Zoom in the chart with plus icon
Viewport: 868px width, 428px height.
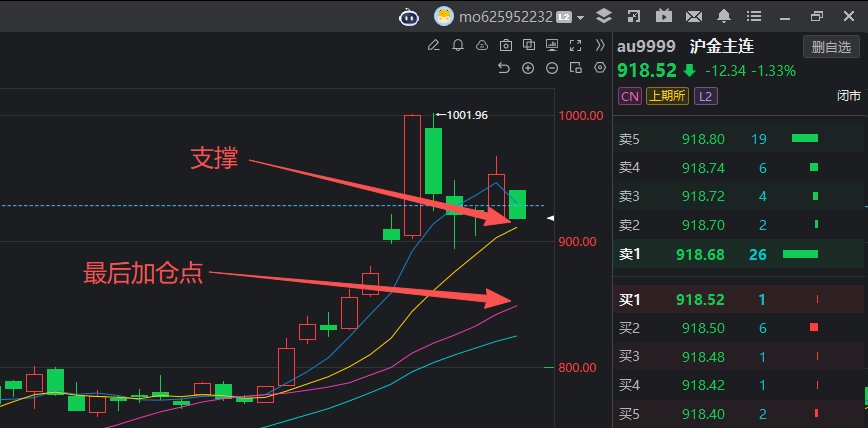[x=528, y=68]
